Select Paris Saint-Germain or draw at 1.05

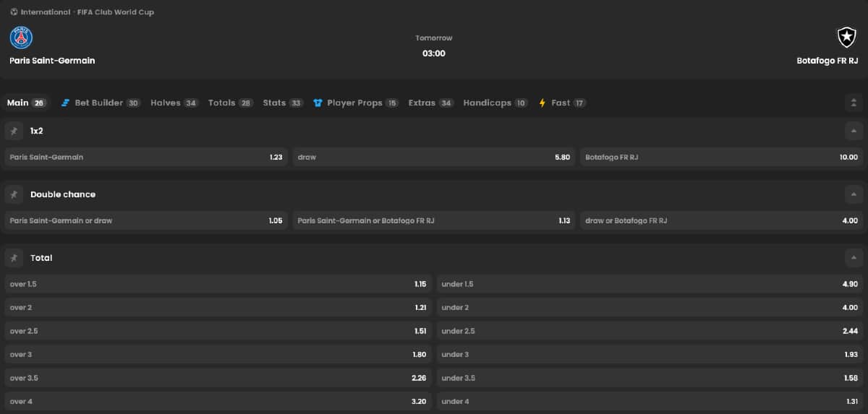tap(146, 220)
